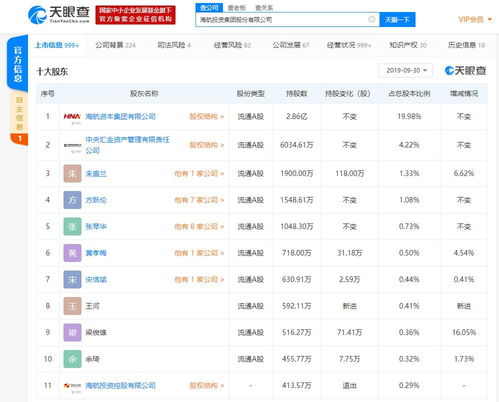Open the 黄 avatar icon in row 6
The width and height of the screenshot is (499, 402).
click(72, 253)
